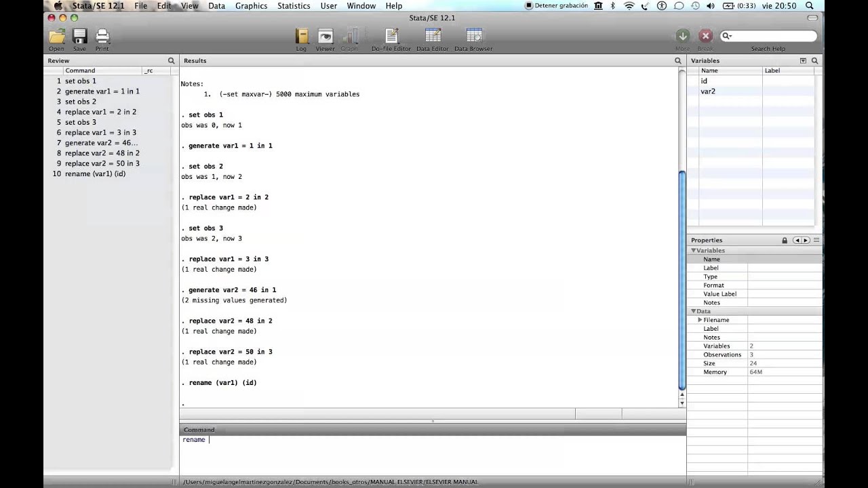The height and width of the screenshot is (488, 868).
Task: Click the toolbar hide pill button
Action: pyautogui.click(x=813, y=18)
